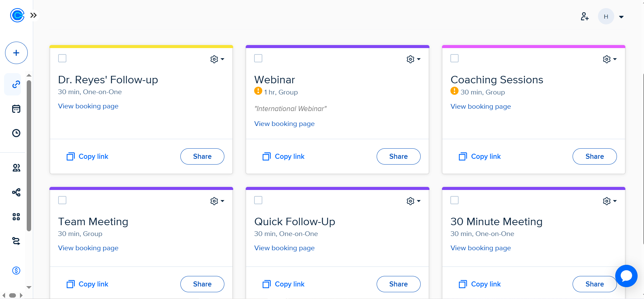Open the Integrations & apps grid icon
The width and height of the screenshot is (644, 299).
[16, 217]
